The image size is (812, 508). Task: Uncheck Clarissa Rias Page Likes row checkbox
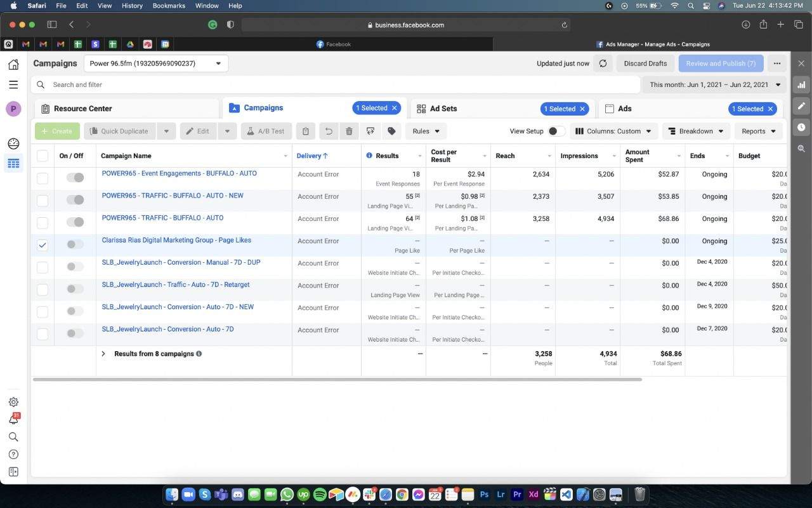pos(43,245)
